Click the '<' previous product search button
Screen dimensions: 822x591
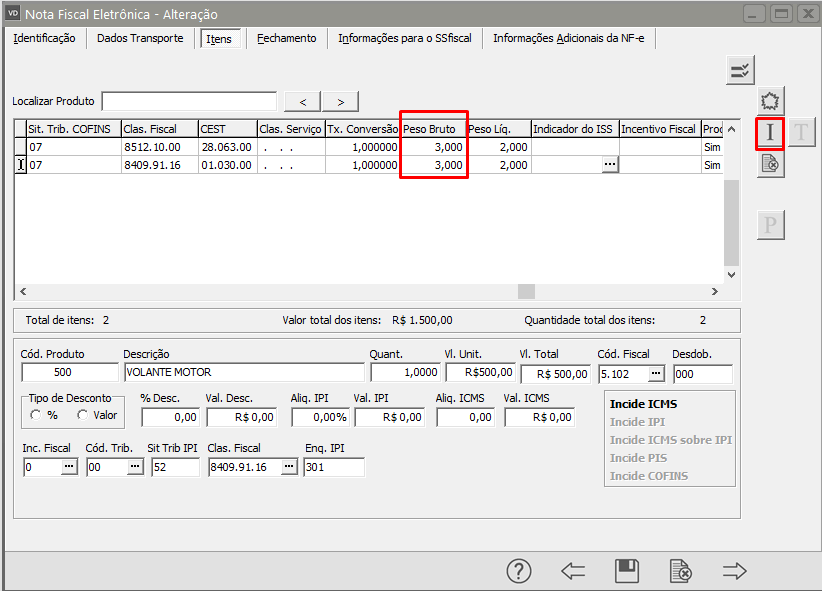pos(302,101)
